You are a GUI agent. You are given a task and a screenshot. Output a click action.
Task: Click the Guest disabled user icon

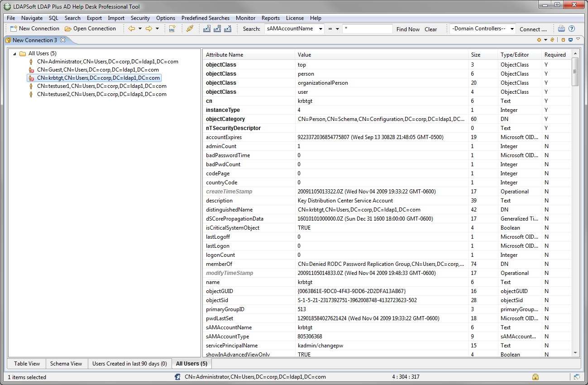point(31,70)
